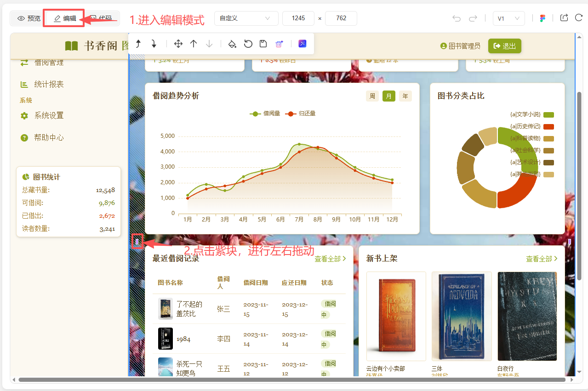Viewport: 588px width, 391px height.
Task: Switch trend chart to 周 (week) view
Action: [x=372, y=96]
